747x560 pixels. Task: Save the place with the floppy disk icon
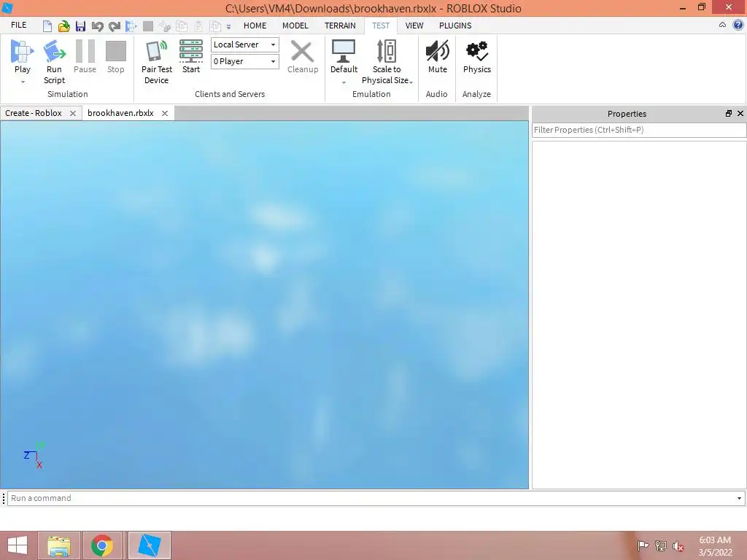tap(80, 26)
